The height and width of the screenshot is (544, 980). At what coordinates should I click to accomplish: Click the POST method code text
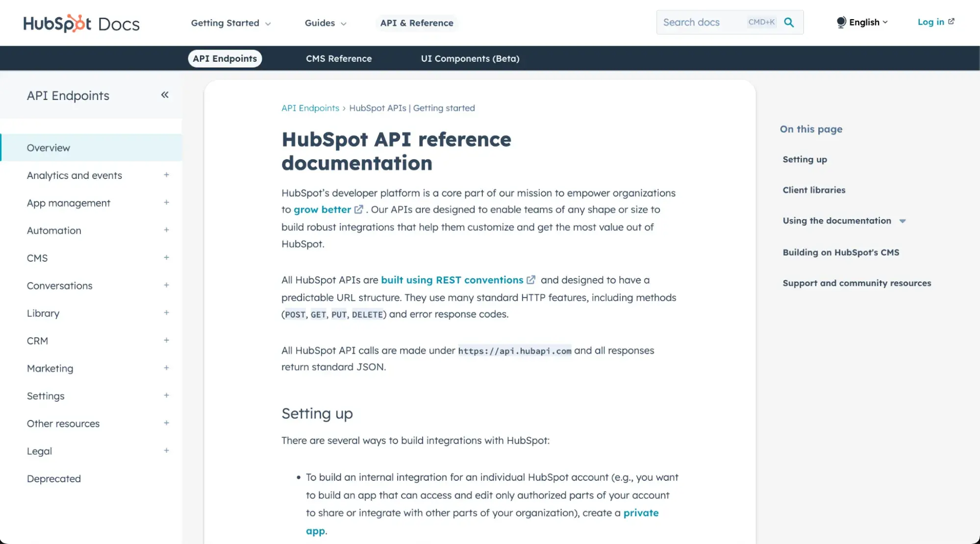pyautogui.click(x=295, y=315)
